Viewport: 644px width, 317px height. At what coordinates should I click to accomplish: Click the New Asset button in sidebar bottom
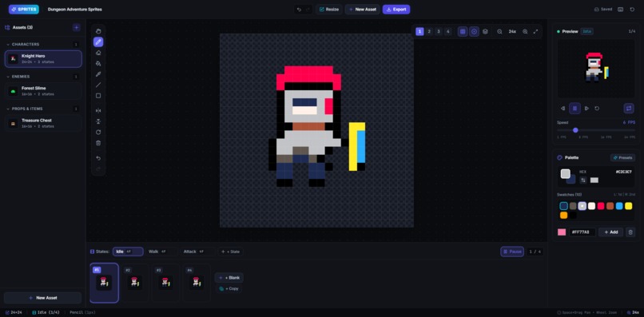point(42,298)
